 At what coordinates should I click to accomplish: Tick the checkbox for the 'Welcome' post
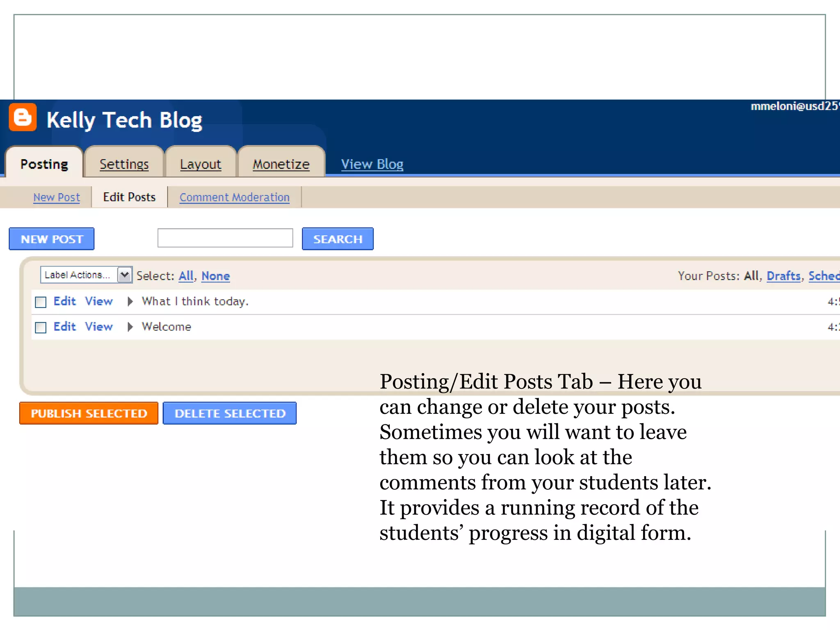pos(41,327)
